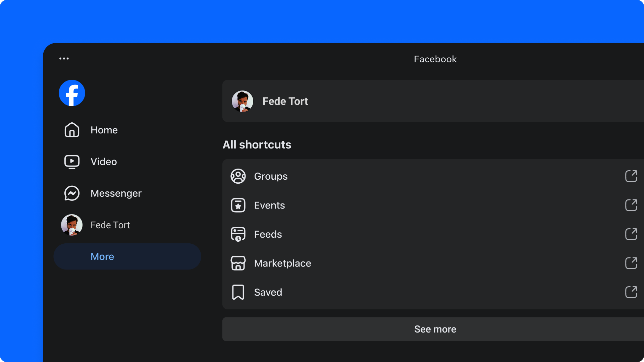Select the More sidebar item

point(127,256)
